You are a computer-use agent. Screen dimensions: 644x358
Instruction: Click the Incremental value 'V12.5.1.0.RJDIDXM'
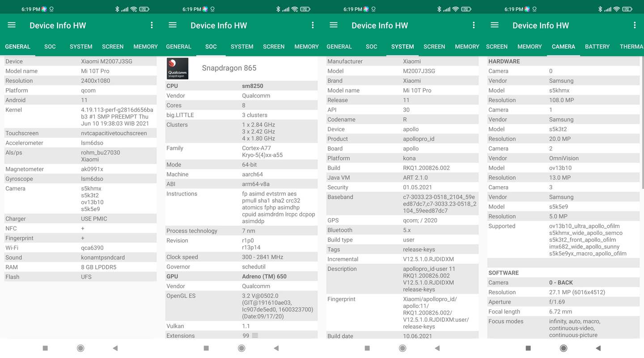click(x=428, y=259)
